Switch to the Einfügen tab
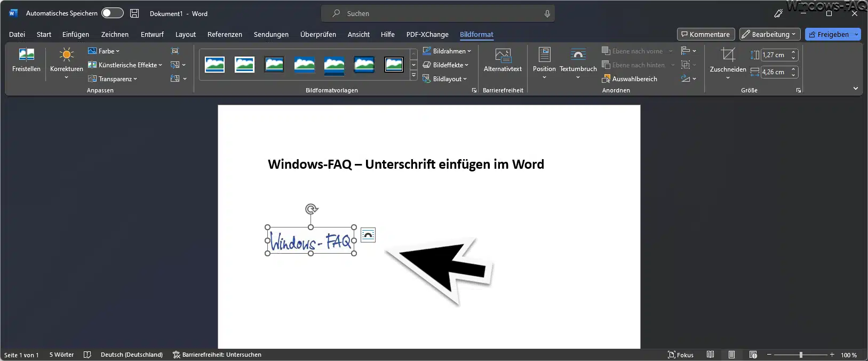 76,34
